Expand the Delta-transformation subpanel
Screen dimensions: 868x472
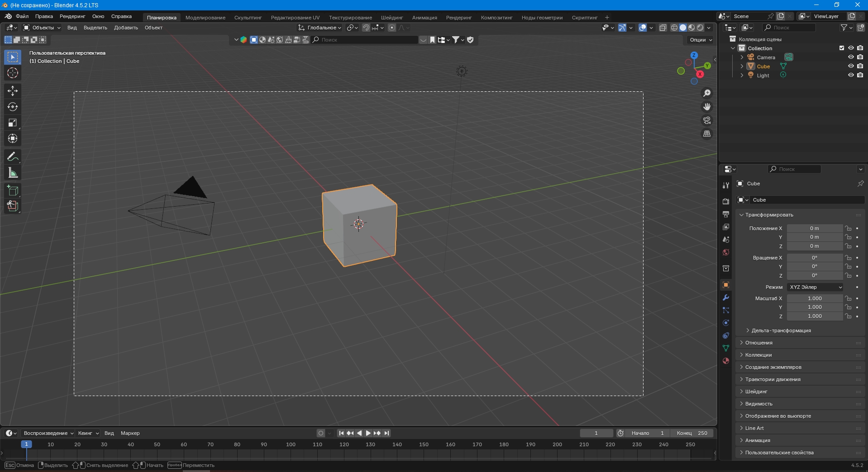[x=781, y=330]
